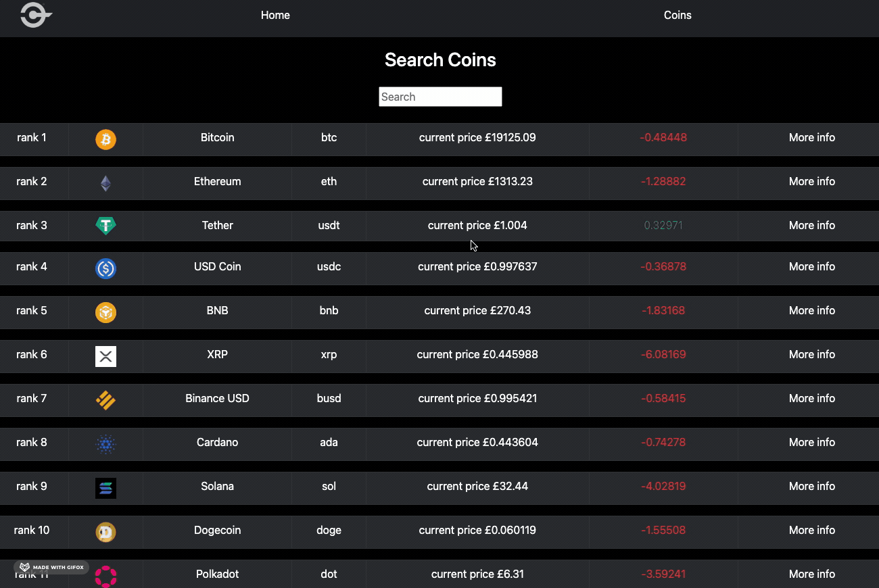The width and height of the screenshot is (879, 588).
Task: Click the -6.08169 change value
Action: coord(663,354)
